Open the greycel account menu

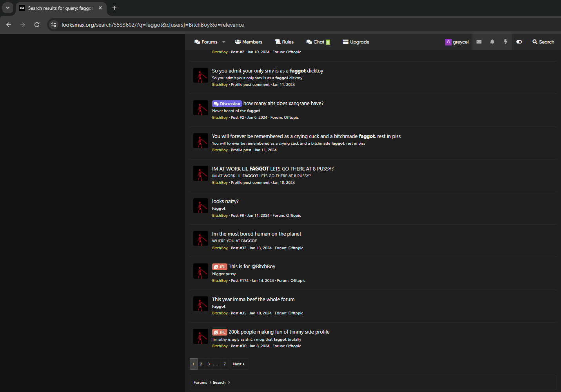457,42
